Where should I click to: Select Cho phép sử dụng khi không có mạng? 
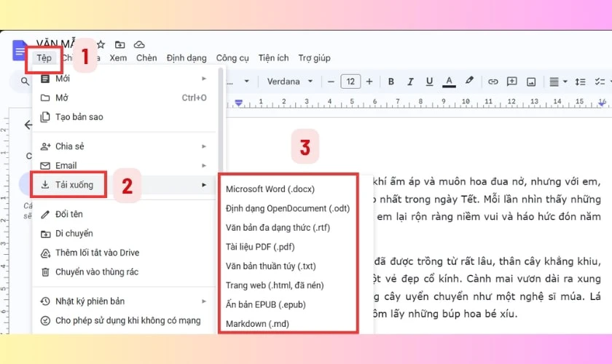point(124,320)
